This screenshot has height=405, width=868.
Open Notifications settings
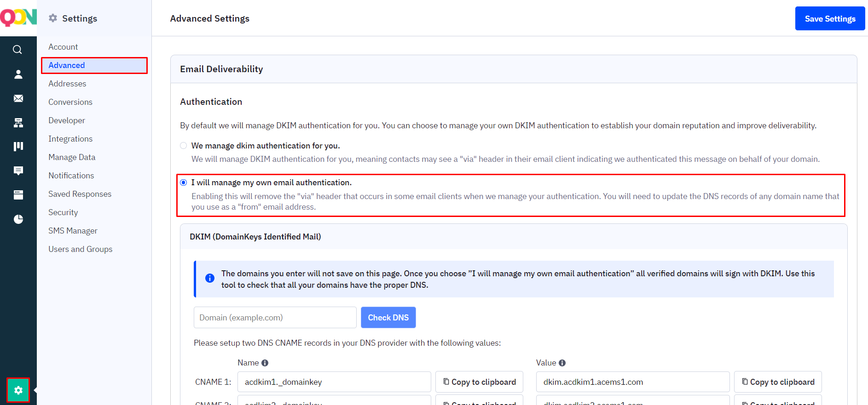pyautogui.click(x=71, y=176)
